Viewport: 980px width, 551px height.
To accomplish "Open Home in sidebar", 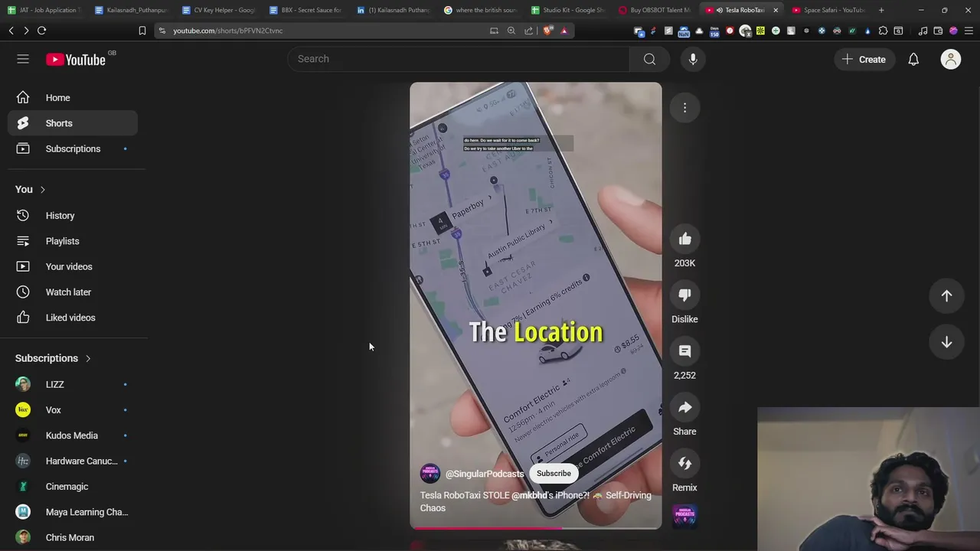I will 73,98.
